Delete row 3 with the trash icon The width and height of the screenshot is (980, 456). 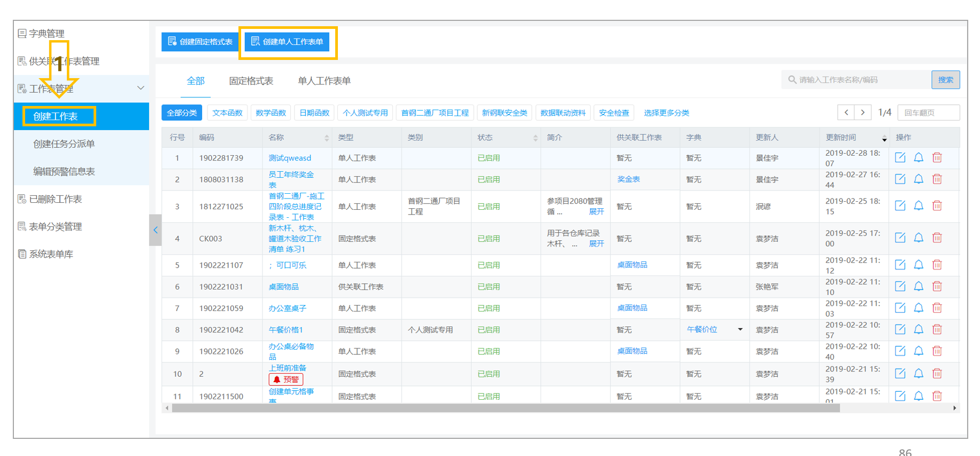937,206
